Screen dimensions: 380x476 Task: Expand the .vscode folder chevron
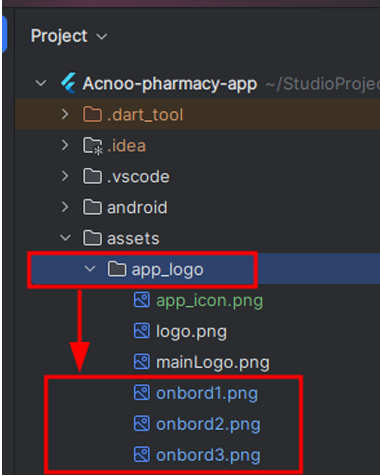[x=65, y=176]
